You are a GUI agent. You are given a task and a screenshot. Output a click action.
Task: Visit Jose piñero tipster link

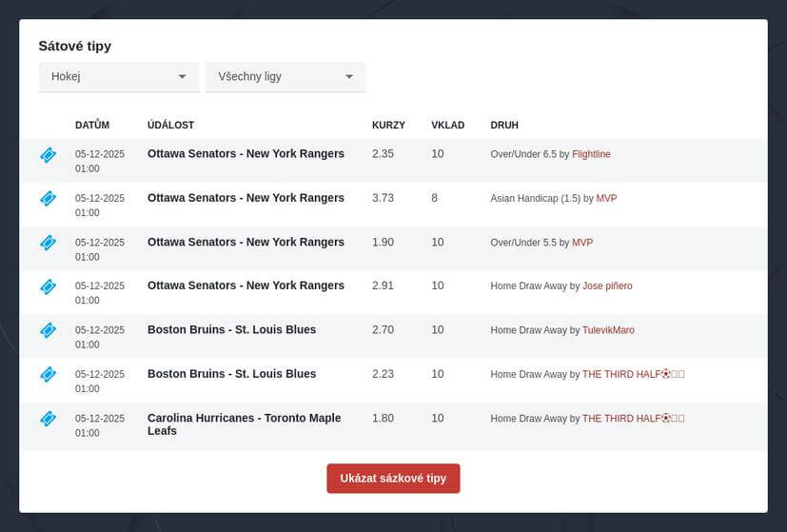(607, 286)
